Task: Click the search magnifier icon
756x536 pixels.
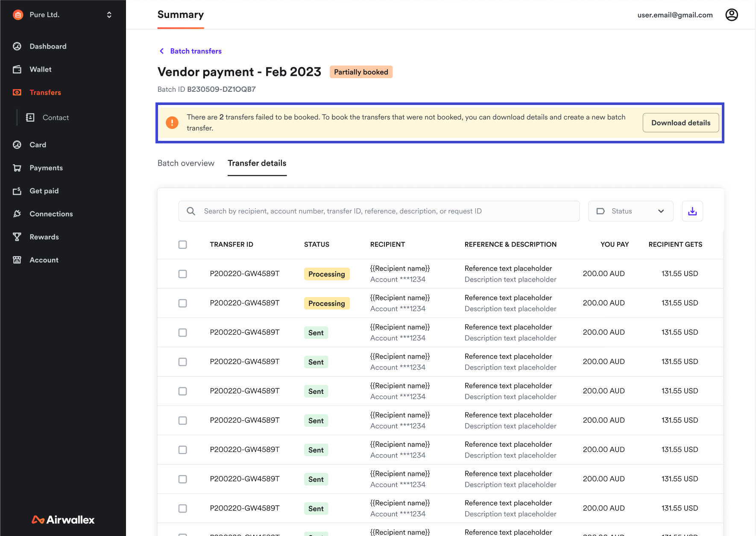Action: (191, 211)
